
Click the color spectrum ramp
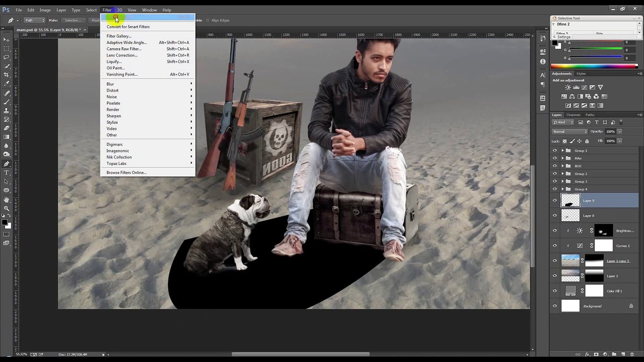594,66
